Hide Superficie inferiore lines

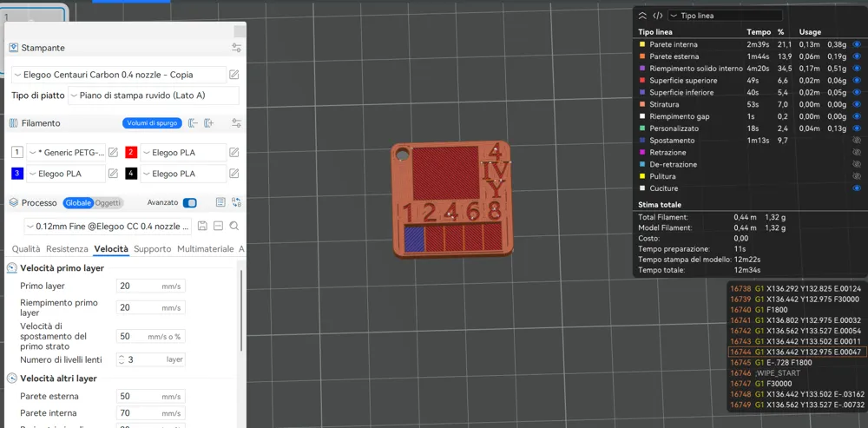click(x=857, y=93)
